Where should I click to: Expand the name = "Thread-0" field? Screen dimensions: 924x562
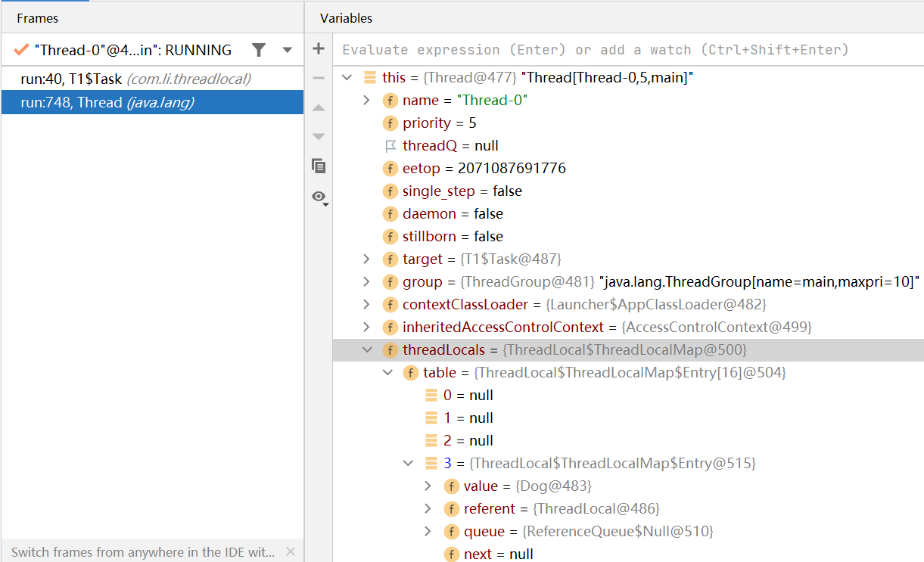point(367,101)
